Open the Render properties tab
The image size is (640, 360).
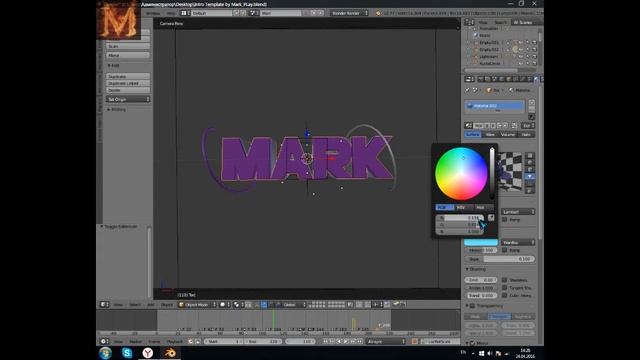481,79
